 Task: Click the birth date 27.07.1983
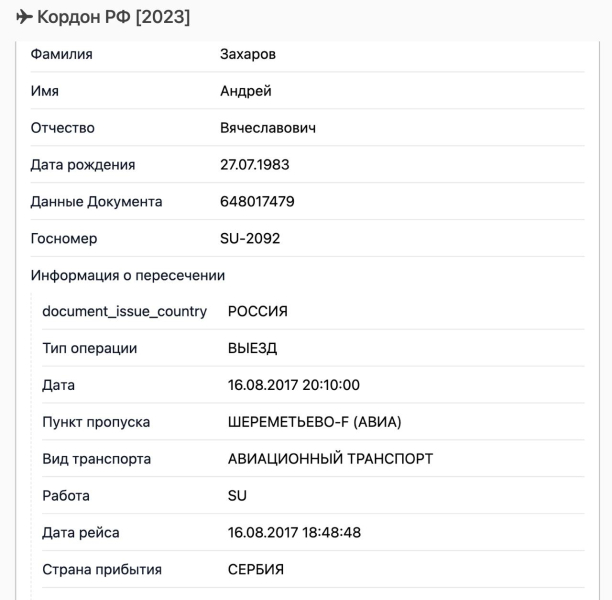pos(254,165)
